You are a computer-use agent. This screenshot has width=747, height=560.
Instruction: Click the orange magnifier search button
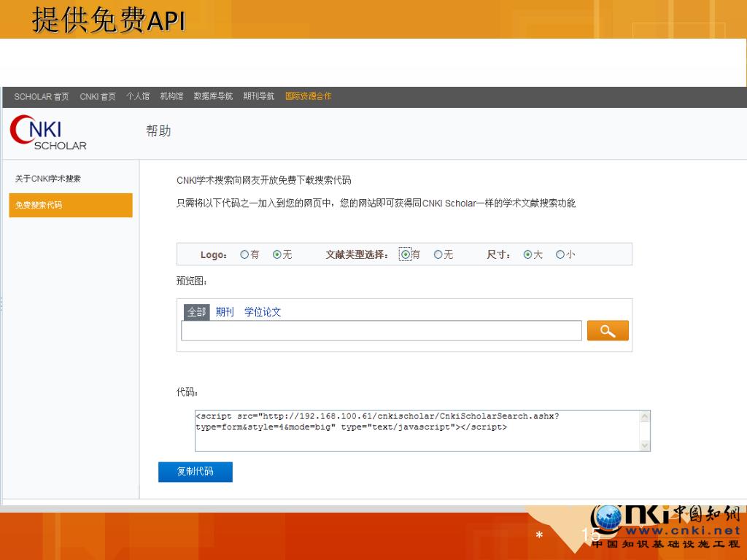[x=608, y=330]
